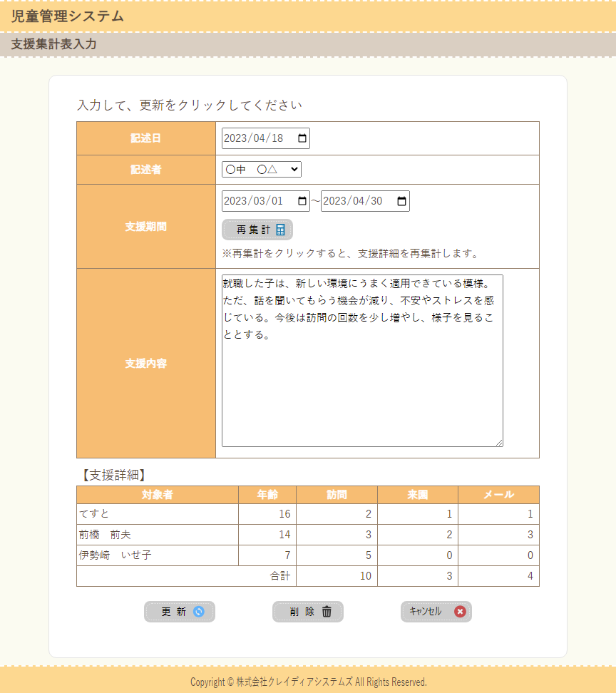This screenshot has height=693, width=616.
Task: Click the trash can icon on 削除
Action: point(327,612)
